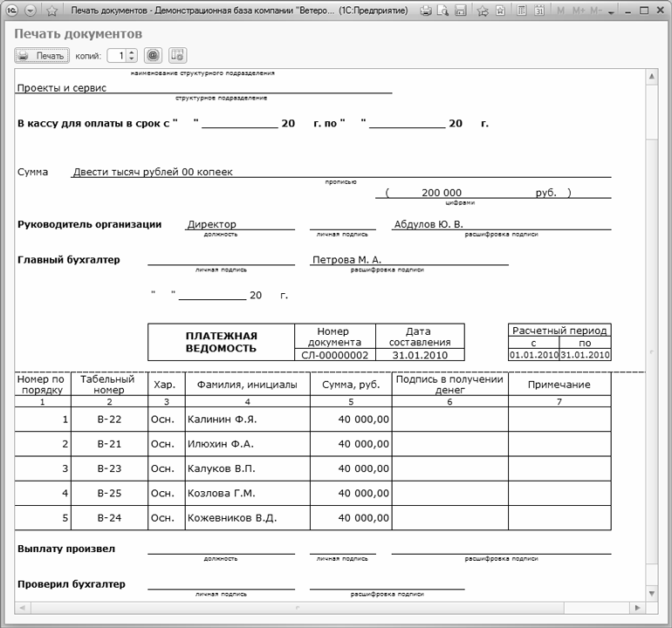Click the Подпись в получении денег header
This screenshot has width=672, height=628.
tap(450, 385)
